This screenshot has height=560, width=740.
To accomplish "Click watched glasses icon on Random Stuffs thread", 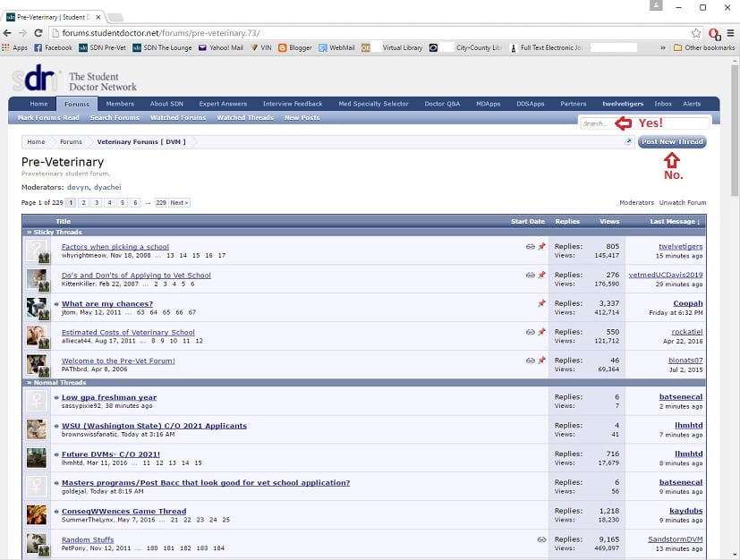I will pos(541,539).
